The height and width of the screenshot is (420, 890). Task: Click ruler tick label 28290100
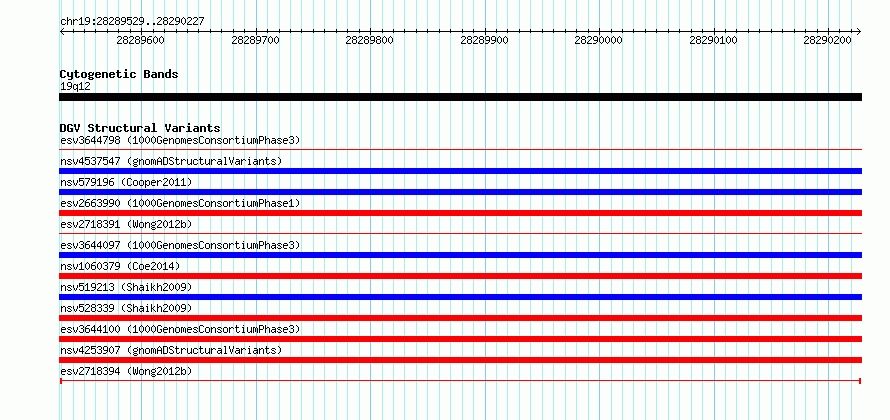[713, 40]
